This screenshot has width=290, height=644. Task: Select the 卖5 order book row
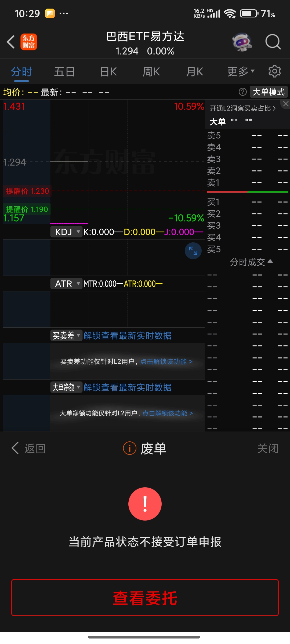[x=248, y=136]
